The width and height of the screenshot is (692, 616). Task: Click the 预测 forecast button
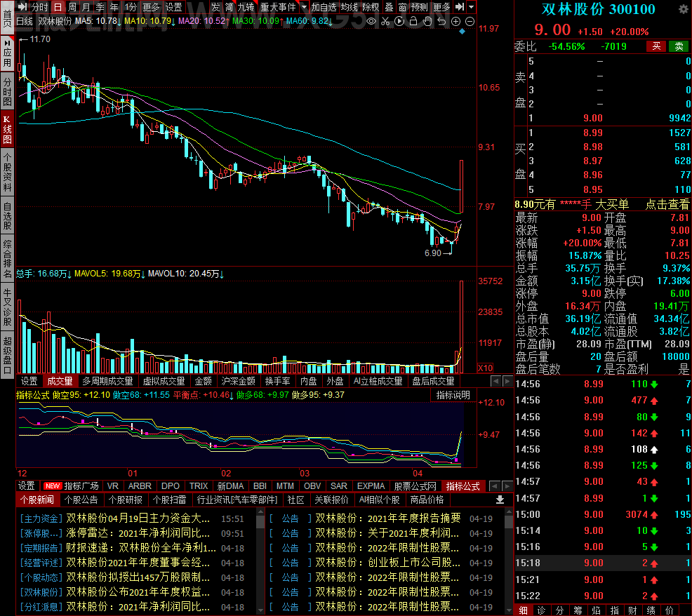[419, 7]
